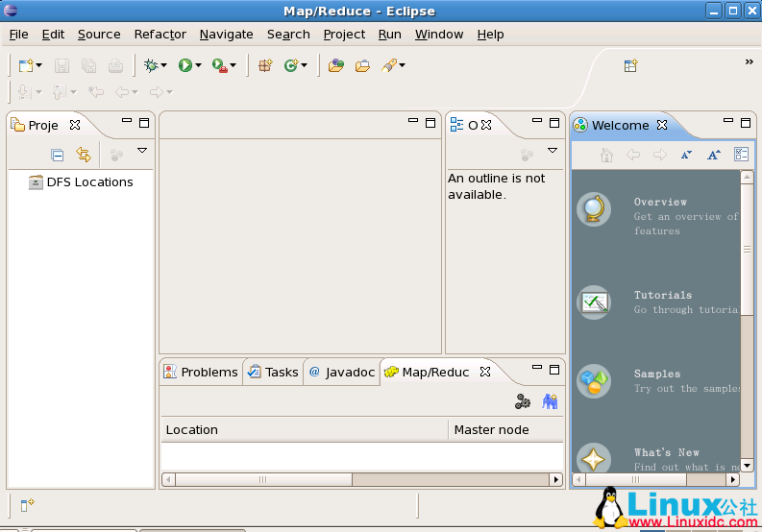
Task: Click the Overview link
Action: click(x=660, y=202)
